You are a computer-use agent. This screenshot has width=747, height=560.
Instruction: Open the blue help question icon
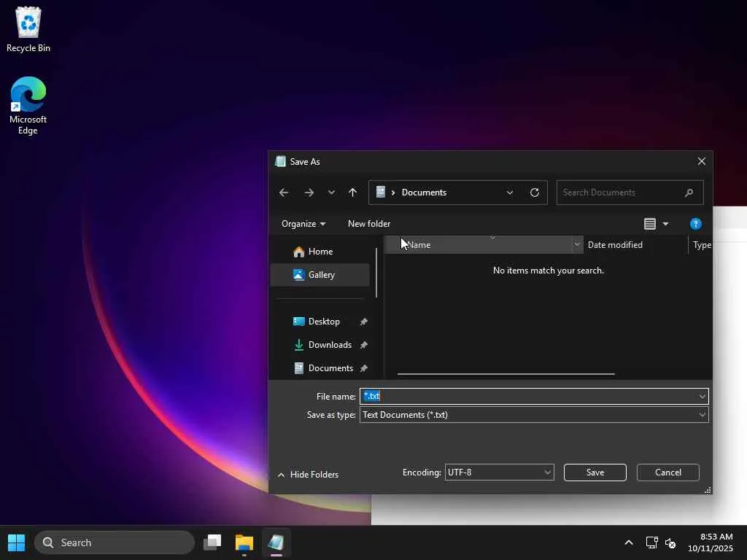point(695,224)
